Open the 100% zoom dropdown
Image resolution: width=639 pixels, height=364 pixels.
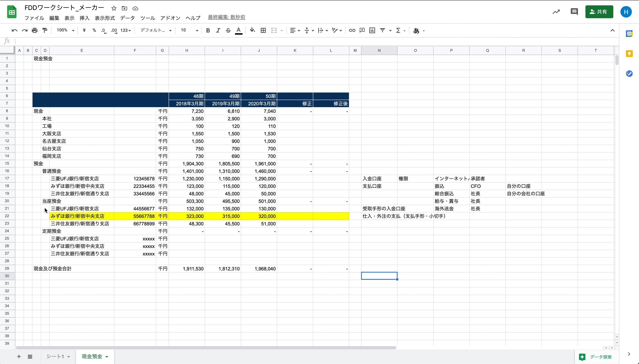tap(65, 31)
